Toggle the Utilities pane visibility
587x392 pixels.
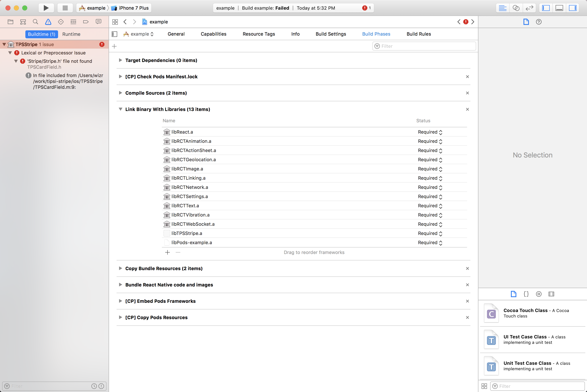573,8
